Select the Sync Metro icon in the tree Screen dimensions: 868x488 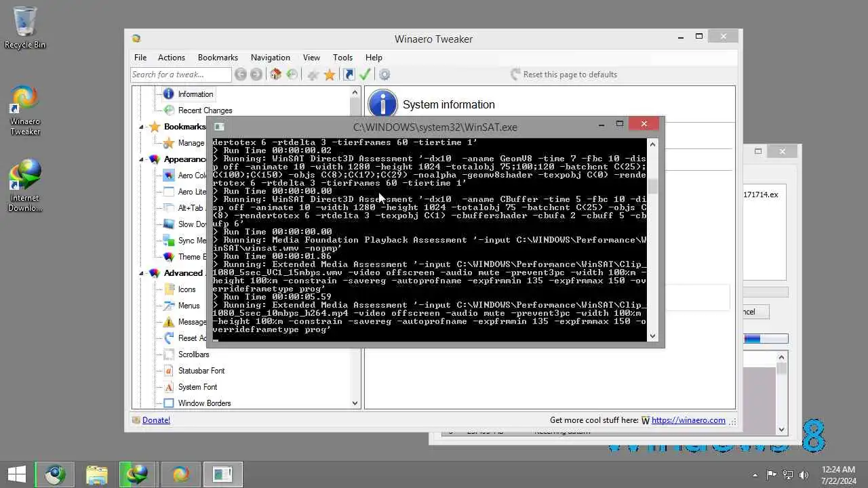(x=168, y=241)
